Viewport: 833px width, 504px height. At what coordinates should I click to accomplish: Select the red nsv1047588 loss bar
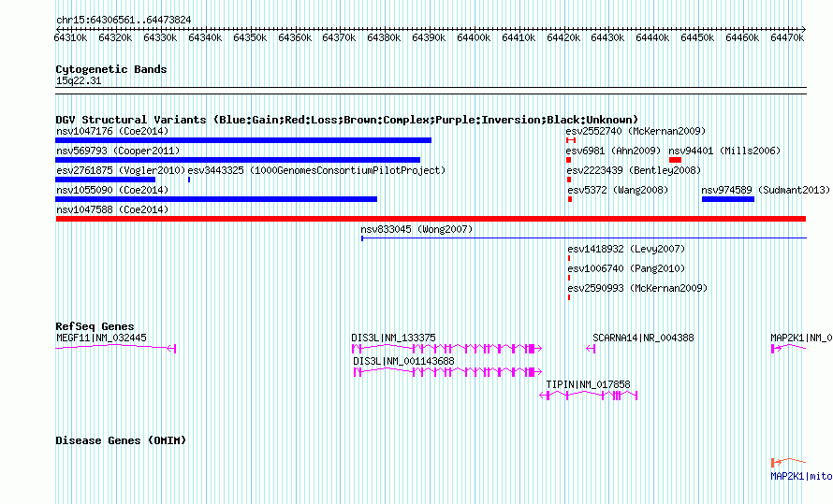click(x=431, y=219)
